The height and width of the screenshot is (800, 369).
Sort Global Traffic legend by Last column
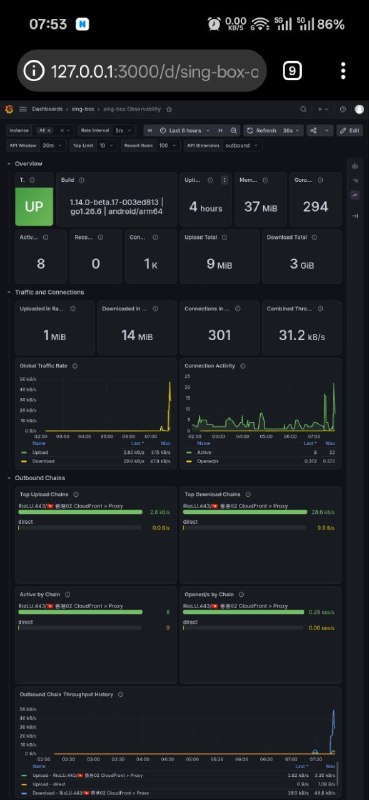coord(138,443)
